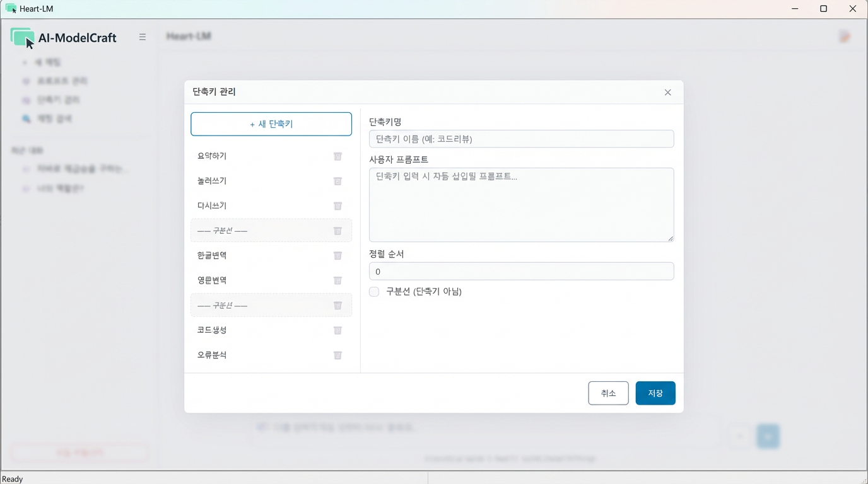
Task: Delete the 다시쓰기 shortcut via trash icon
Action: click(x=337, y=205)
